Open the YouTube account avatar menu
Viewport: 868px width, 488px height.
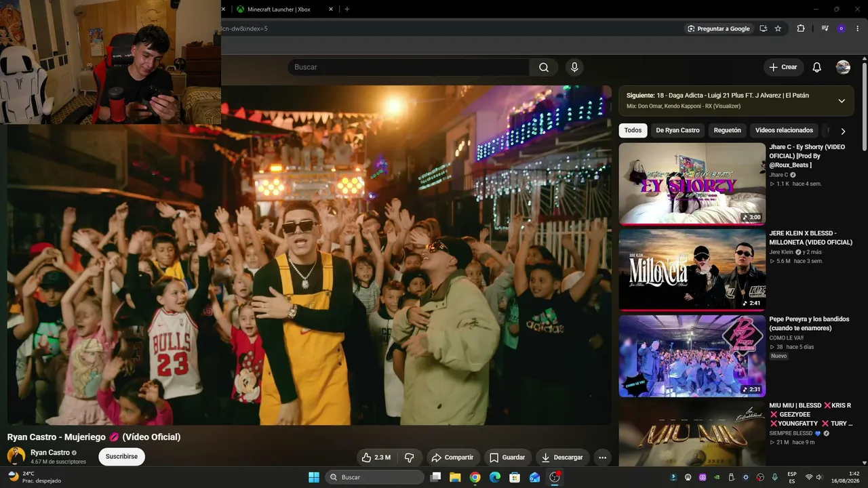pos(843,67)
